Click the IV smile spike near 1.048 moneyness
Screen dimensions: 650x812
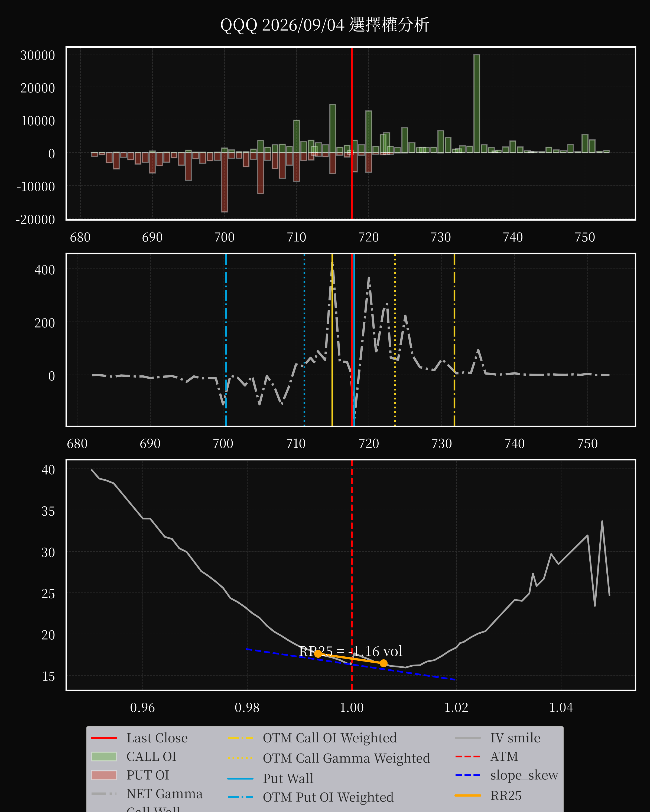(x=602, y=522)
